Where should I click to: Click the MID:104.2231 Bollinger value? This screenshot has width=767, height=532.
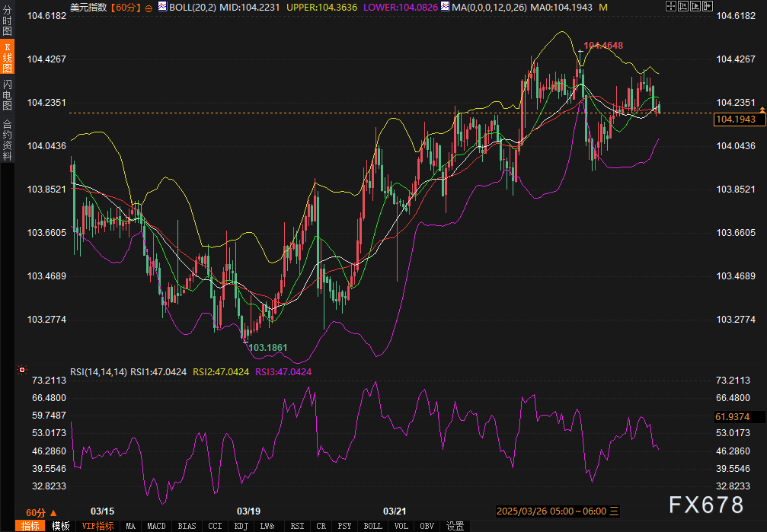click(x=250, y=8)
